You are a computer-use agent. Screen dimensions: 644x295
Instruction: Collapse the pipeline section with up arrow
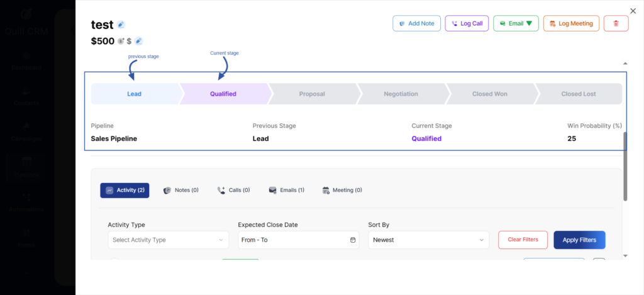(x=625, y=64)
